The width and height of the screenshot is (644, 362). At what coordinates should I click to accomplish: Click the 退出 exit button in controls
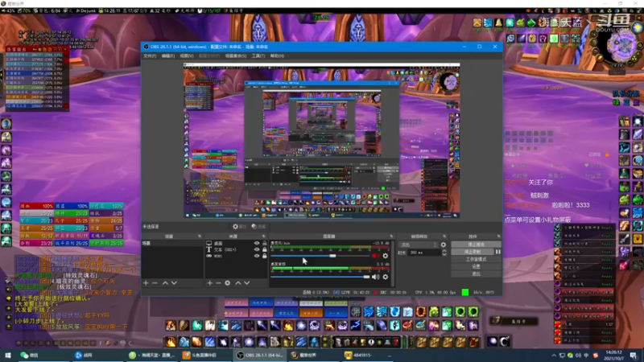pos(476,274)
